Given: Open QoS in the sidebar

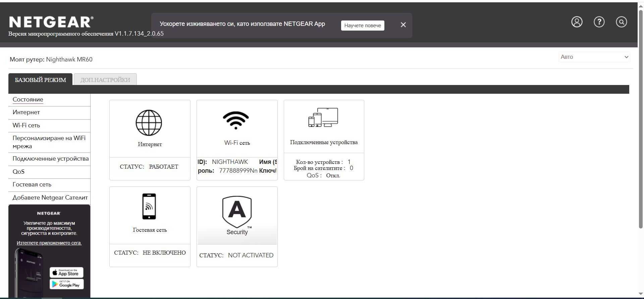Looking at the screenshot, I should [18, 172].
